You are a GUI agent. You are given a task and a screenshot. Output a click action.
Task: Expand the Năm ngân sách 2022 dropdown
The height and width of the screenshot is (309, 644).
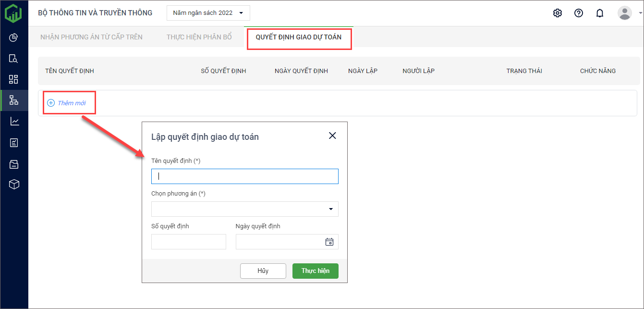tap(208, 13)
